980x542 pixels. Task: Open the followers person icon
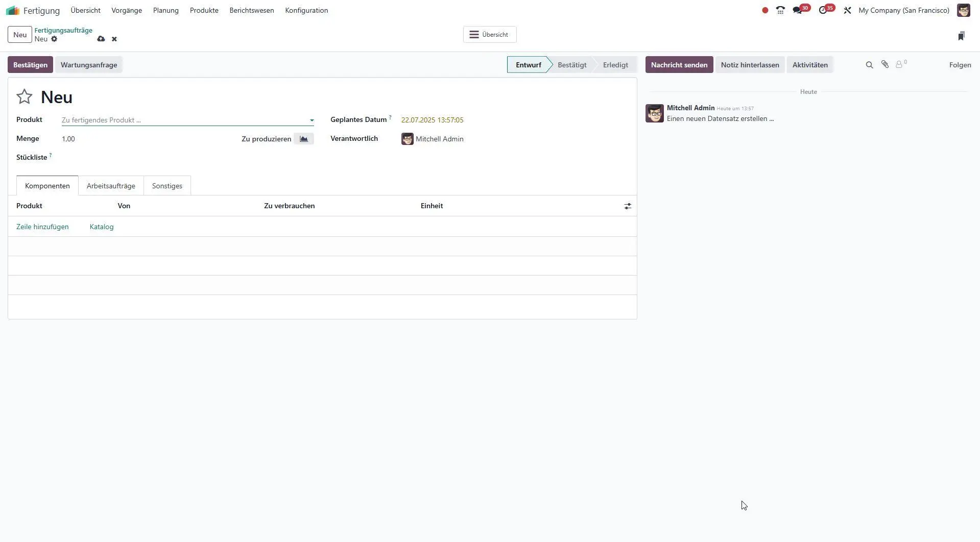(899, 65)
